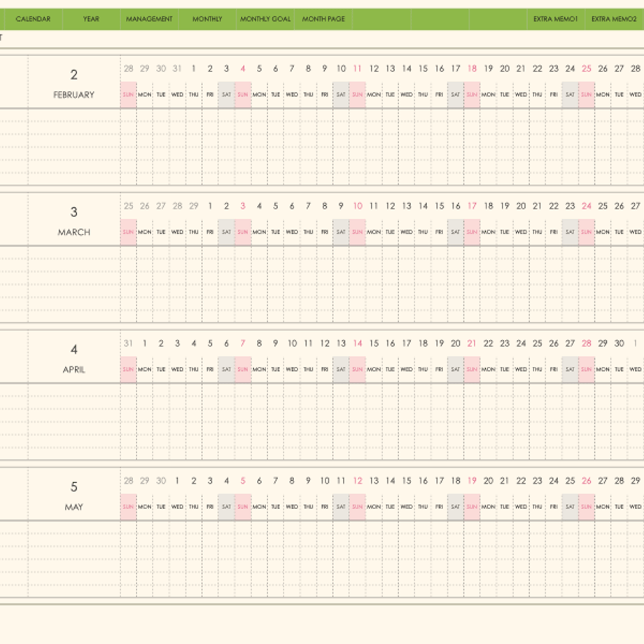Click the FEBRUARY month label
The height and width of the screenshot is (644, 644).
74,95
